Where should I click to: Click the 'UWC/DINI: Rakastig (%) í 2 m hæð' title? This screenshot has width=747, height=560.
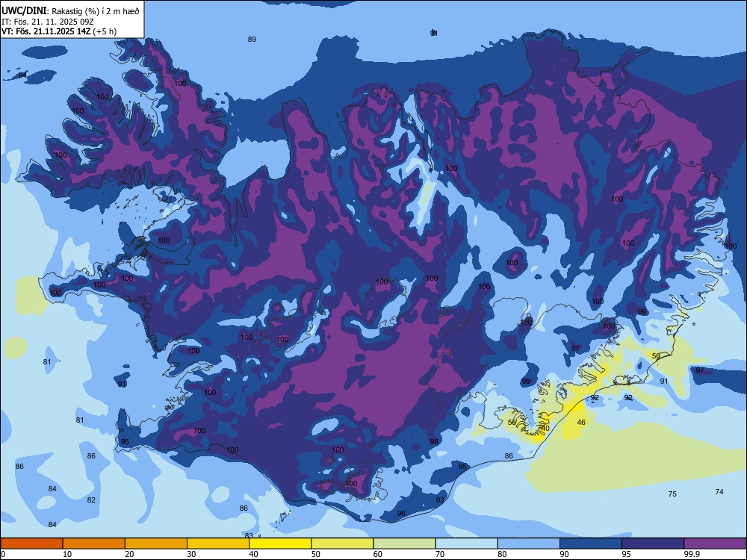70,11
